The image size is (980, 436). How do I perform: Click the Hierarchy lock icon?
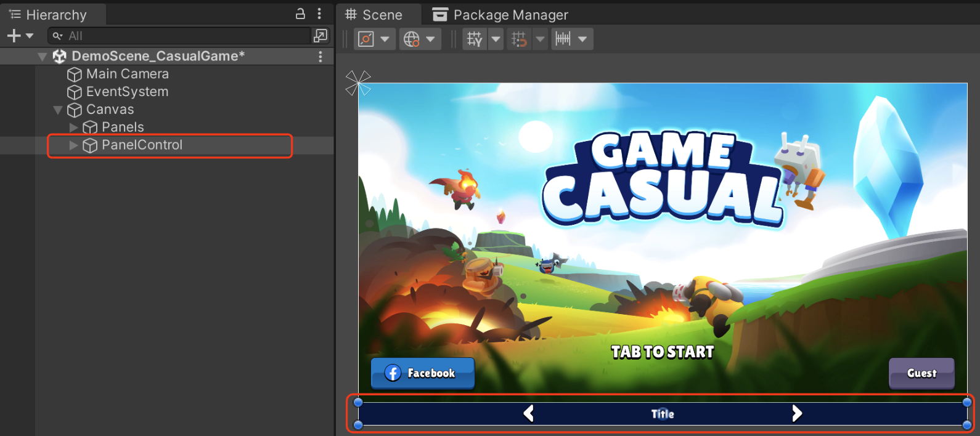[x=300, y=14]
